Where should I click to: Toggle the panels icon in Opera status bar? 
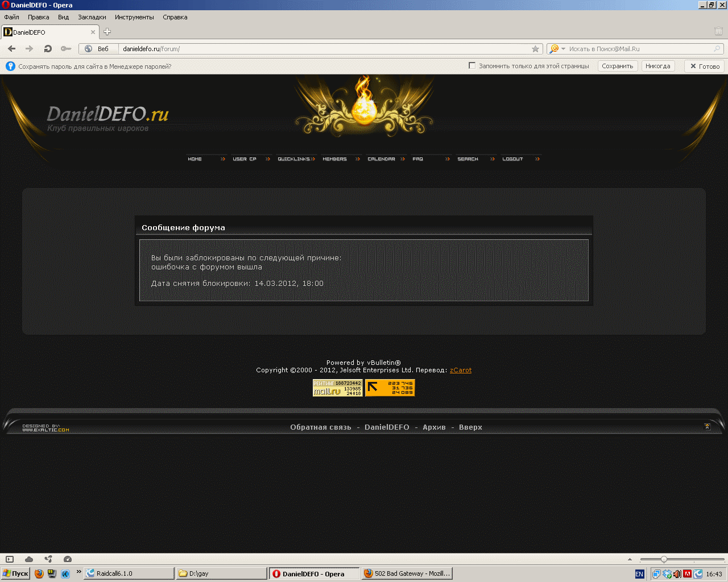click(10, 559)
